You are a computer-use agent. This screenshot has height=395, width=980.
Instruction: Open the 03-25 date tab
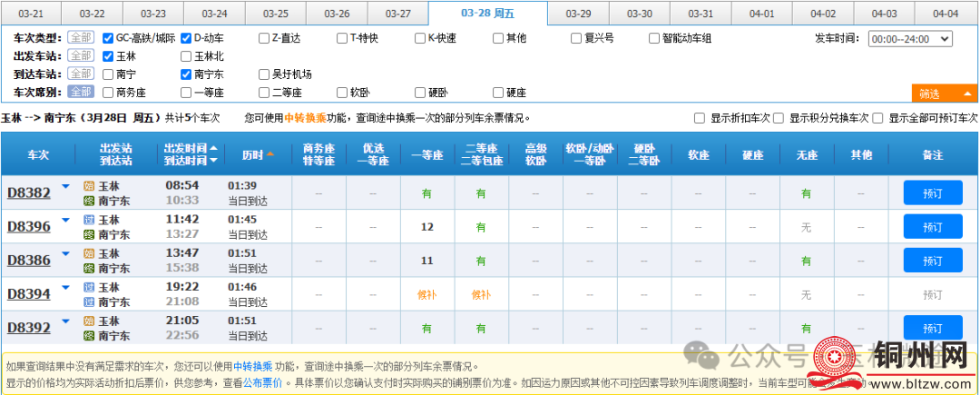pyautogui.click(x=276, y=13)
